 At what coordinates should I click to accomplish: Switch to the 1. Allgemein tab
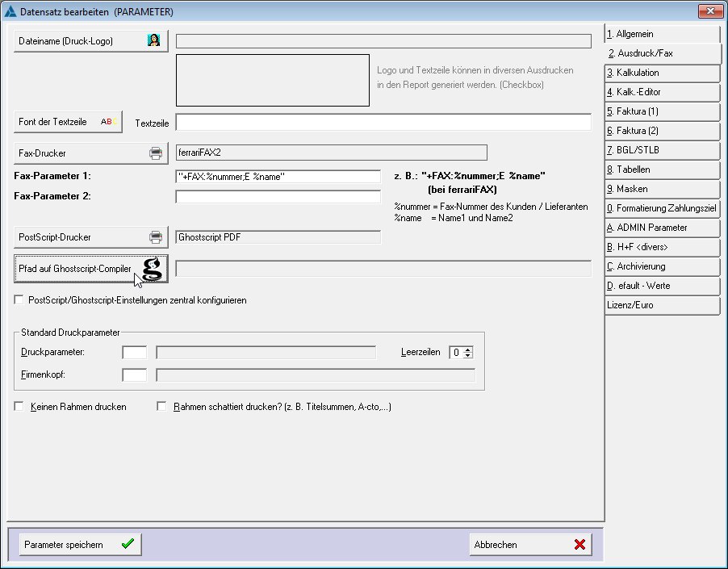point(662,34)
